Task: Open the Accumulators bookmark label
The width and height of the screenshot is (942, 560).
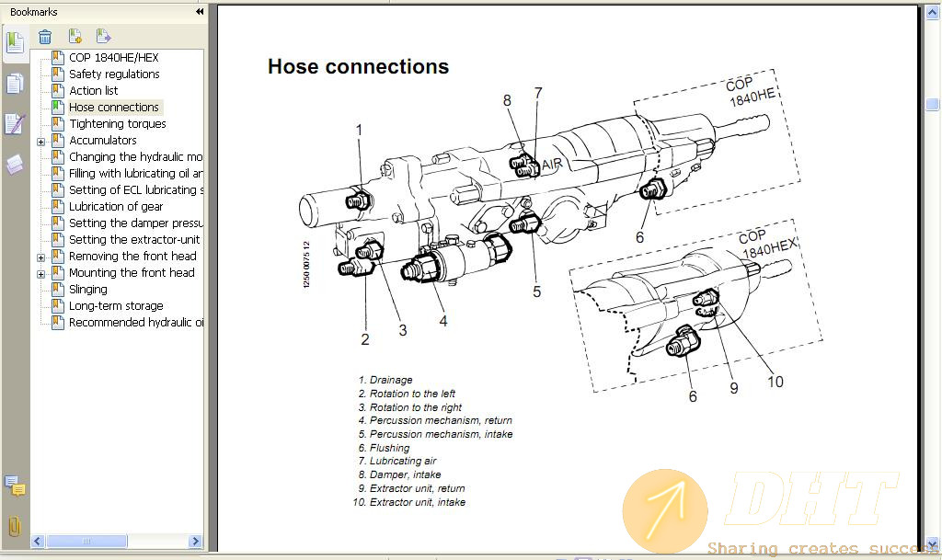Action: (103, 140)
